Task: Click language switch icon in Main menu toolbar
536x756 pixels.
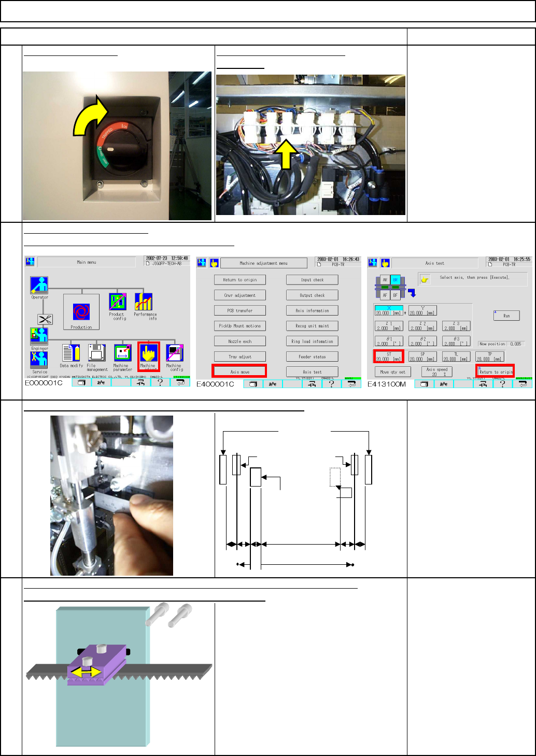Action: pyautogui.click(x=101, y=383)
